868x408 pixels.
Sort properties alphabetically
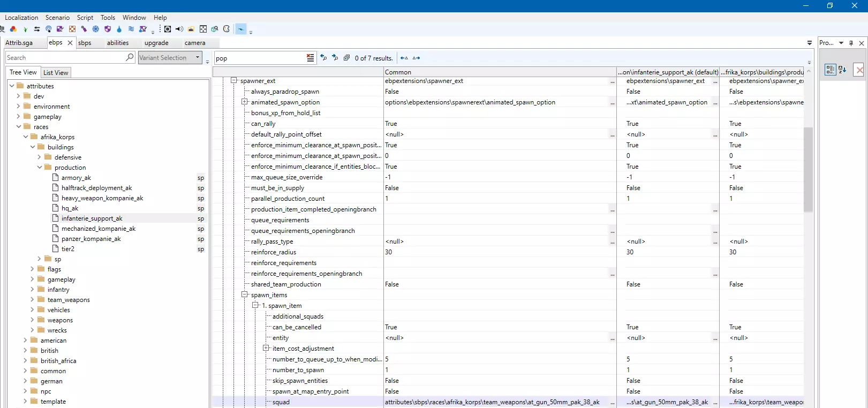tap(842, 70)
